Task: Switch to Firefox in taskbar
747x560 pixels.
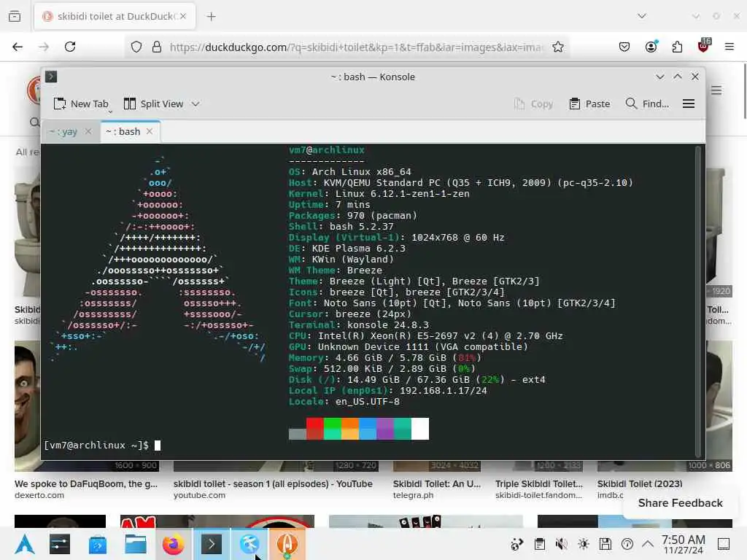Action: pyautogui.click(x=174, y=544)
